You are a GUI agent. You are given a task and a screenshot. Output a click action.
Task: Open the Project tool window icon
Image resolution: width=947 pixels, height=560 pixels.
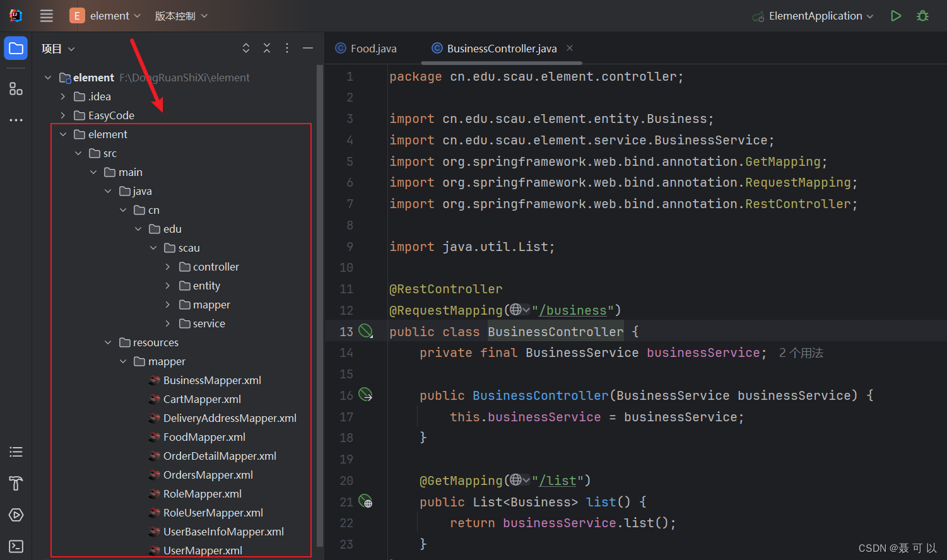coord(16,49)
